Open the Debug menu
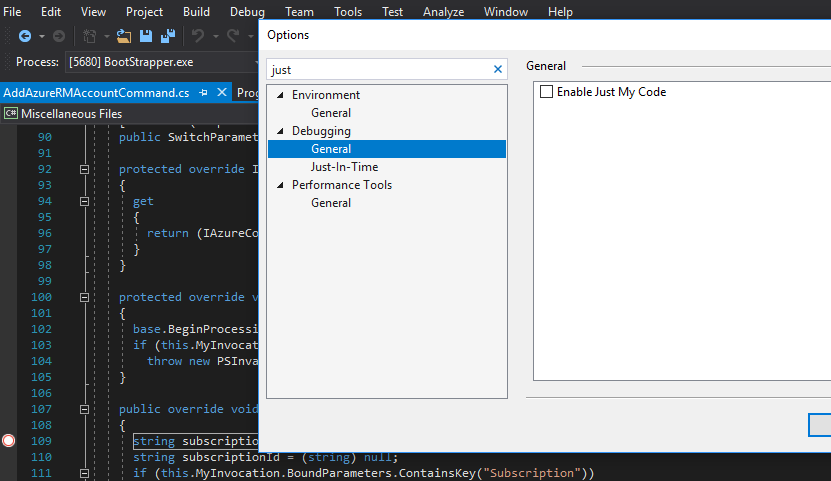The height and width of the screenshot is (481, 831). 247,12
